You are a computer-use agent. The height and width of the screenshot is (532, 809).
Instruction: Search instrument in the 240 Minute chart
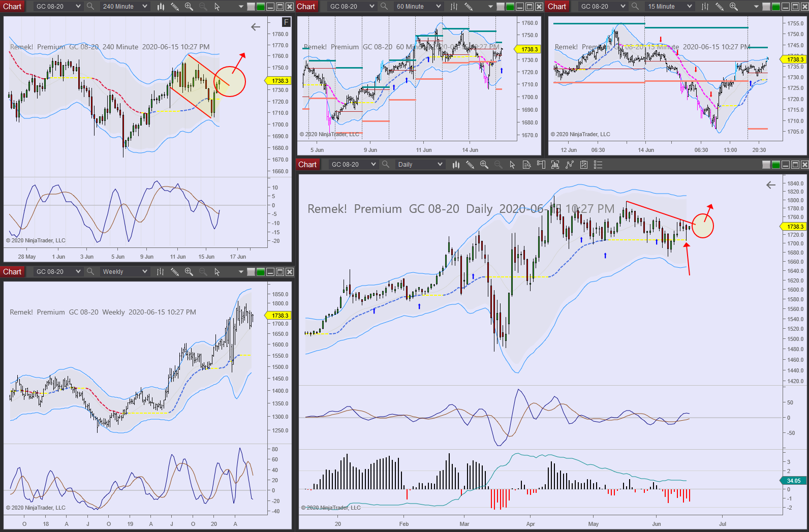pyautogui.click(x=90, y=7)
